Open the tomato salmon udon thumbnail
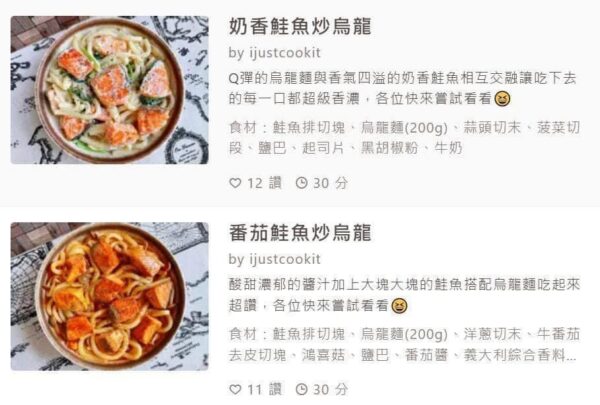 109,296
